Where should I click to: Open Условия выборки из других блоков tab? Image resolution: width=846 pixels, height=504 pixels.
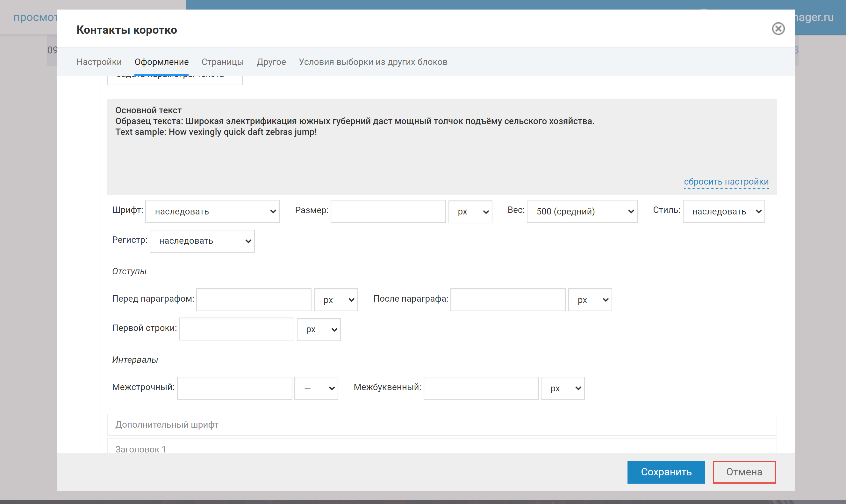pyautogui.click(x=373, y=62)
